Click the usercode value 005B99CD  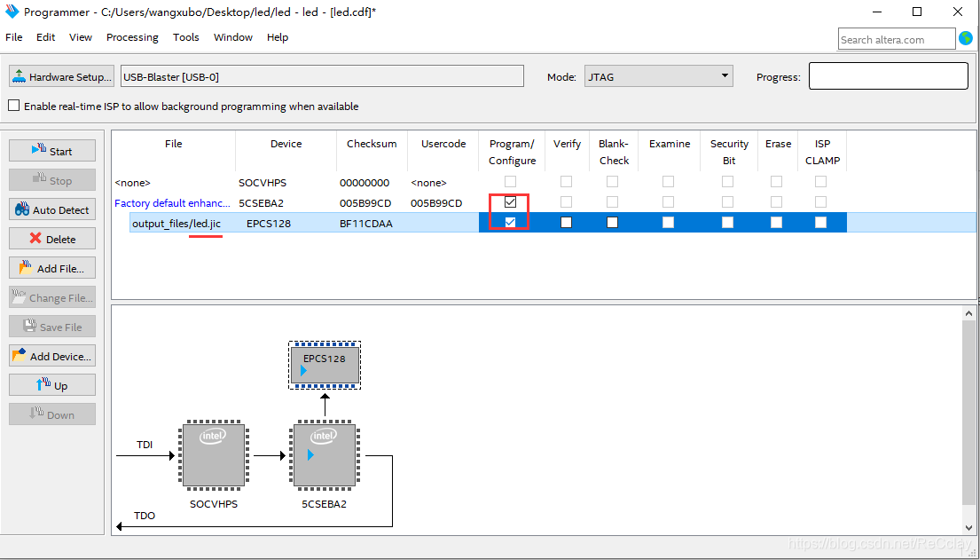pos(436,202)
